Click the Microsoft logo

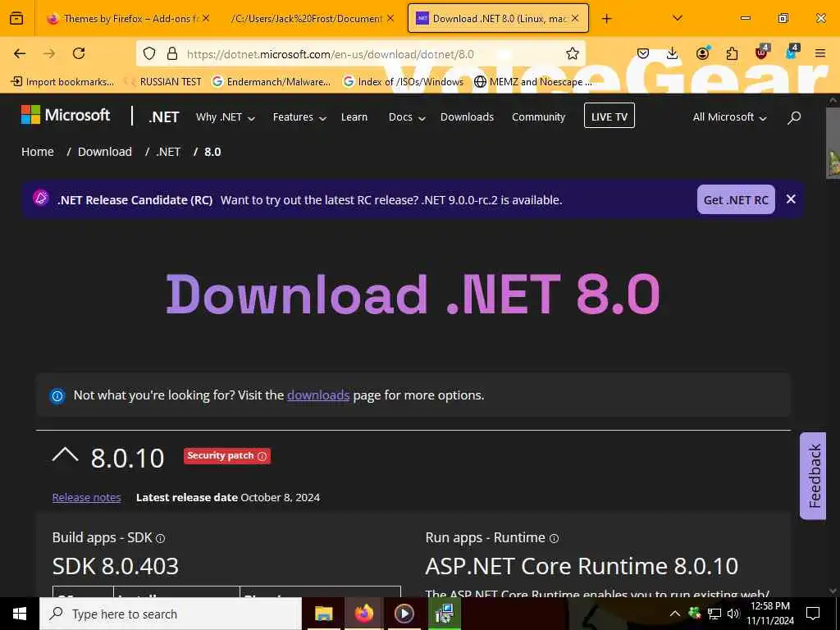[x=66, y=115]
